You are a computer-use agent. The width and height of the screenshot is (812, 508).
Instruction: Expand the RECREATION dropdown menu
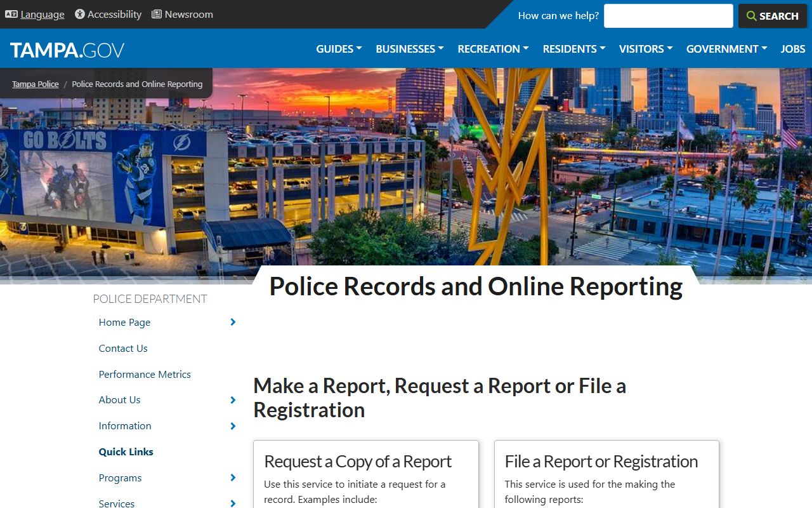click(493, 49)
